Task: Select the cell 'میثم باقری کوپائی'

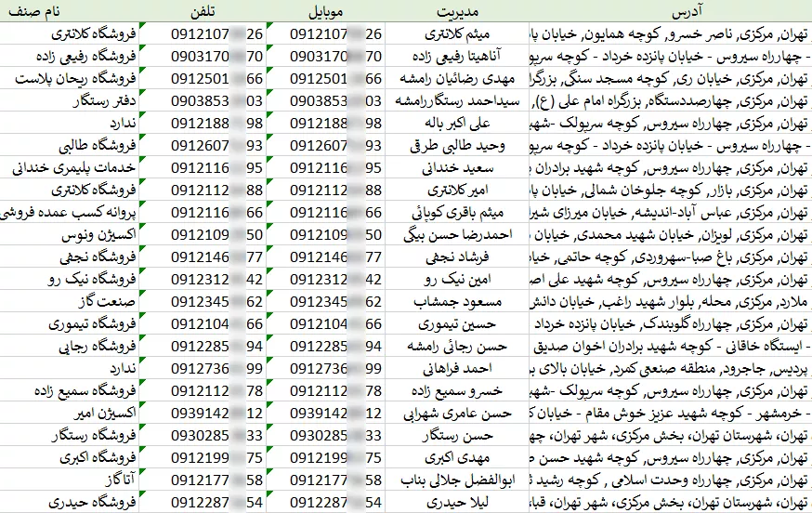Action: pos(457,212)
